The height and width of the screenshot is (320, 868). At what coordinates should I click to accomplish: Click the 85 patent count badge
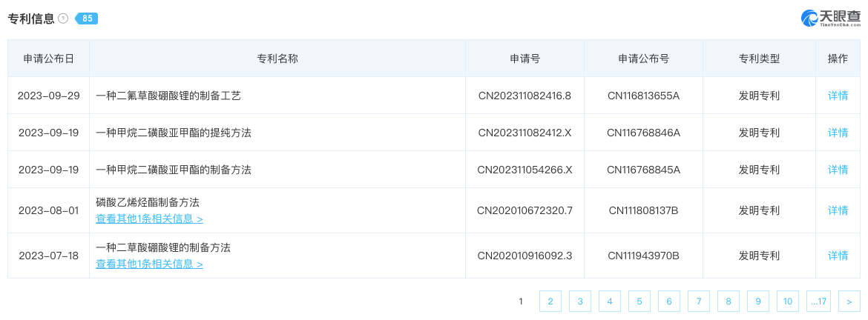point(88,19)
